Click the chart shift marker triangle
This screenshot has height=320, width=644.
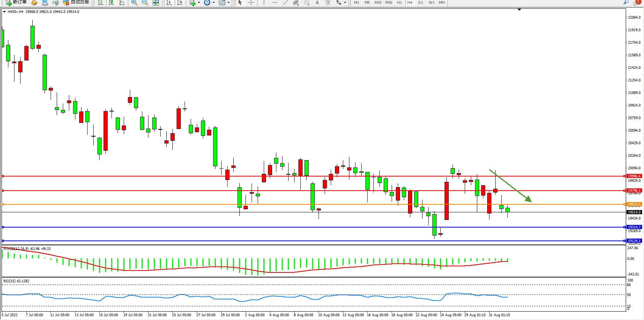point(519,10)
